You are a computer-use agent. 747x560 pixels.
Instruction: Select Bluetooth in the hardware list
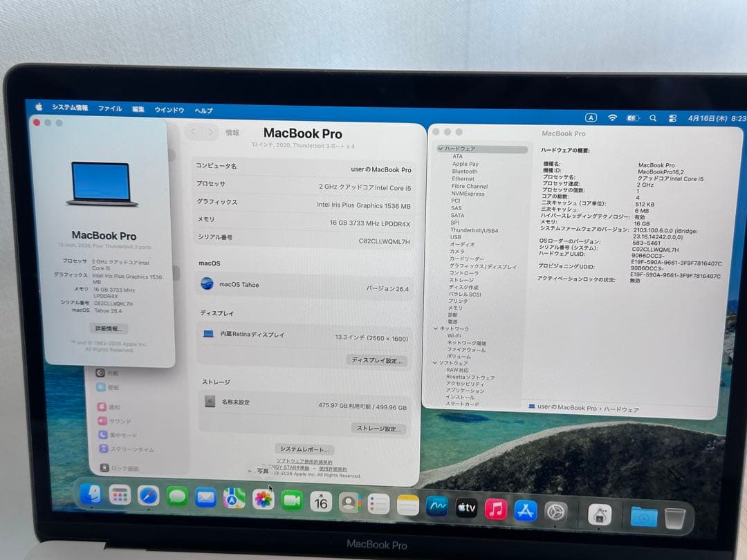[x=465, y=171]
